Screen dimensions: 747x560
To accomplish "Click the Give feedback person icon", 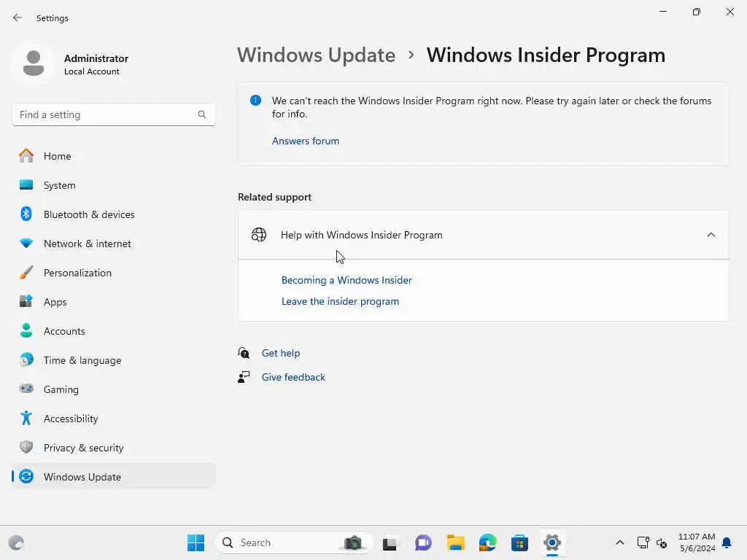I will click(244, 377).
